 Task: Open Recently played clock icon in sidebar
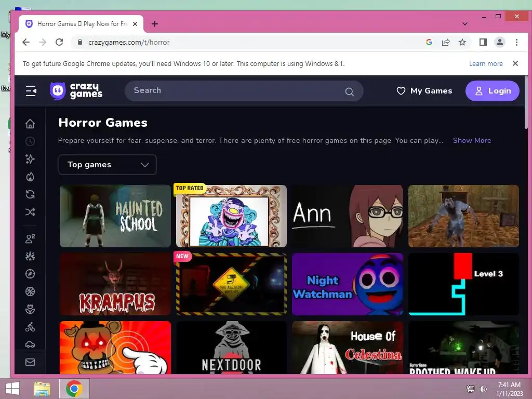point(30,141)
